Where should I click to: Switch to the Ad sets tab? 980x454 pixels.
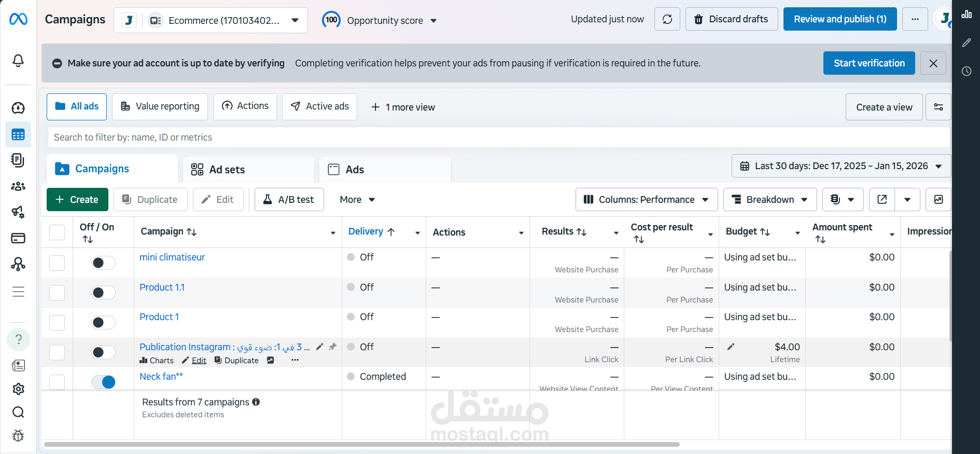coord(249,170)
